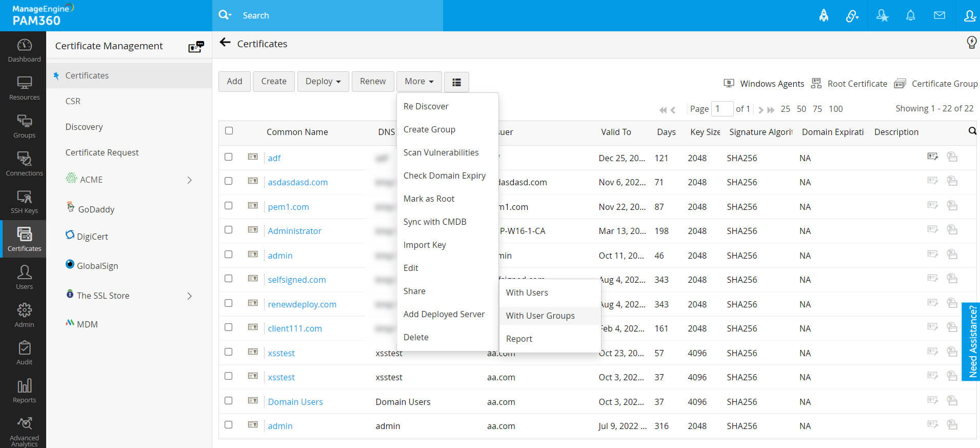Check the asdasdasd.com row checkbox
Viewport: 980px width, 448px height.
[x=229, y=181]
